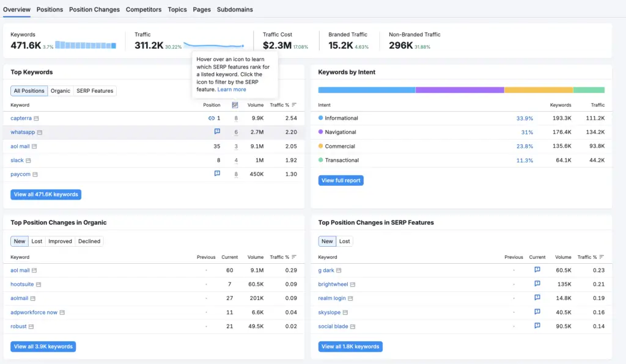The width and height of the screenshot is (626, 364).
Task: Open SERP snapshot icon beside robust
Action: (x=31, y=327)
